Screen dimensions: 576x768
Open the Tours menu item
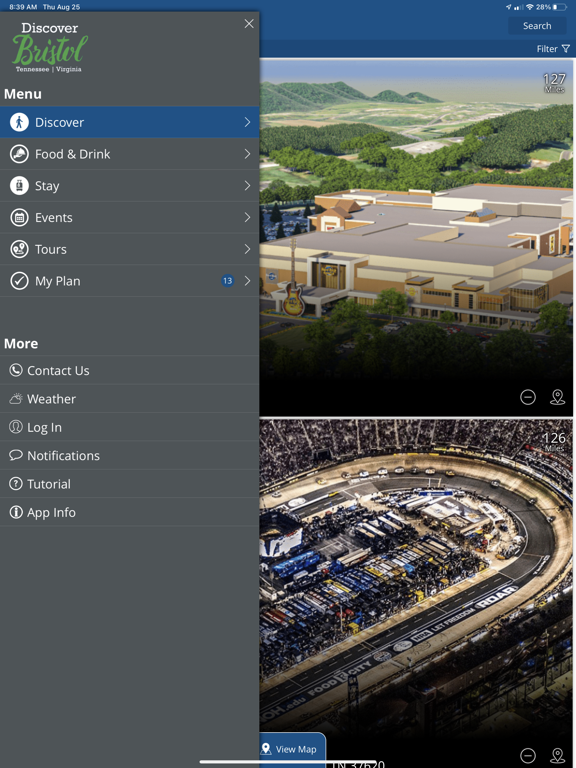[129, 249]
